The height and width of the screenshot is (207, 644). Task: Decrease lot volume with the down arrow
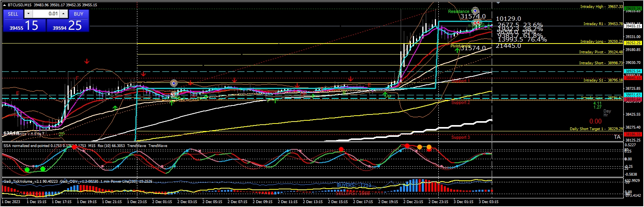pyautogui.click(x=28, y=14)
